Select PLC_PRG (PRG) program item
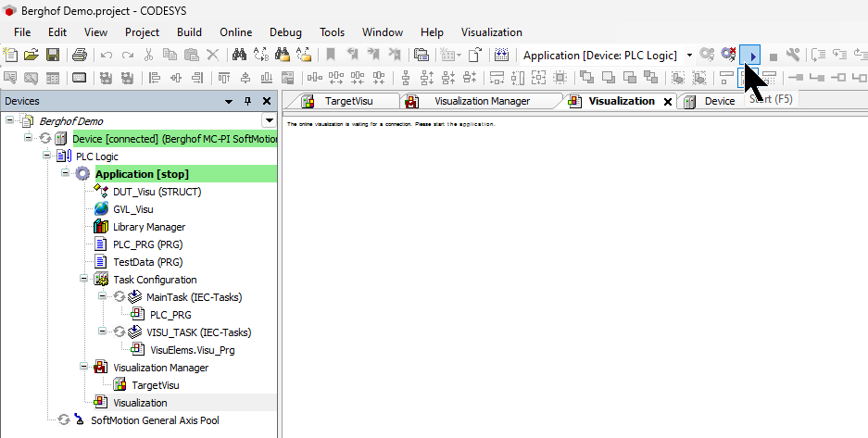The height and width of the screenshot is (438, 868). tap(148, 244)
